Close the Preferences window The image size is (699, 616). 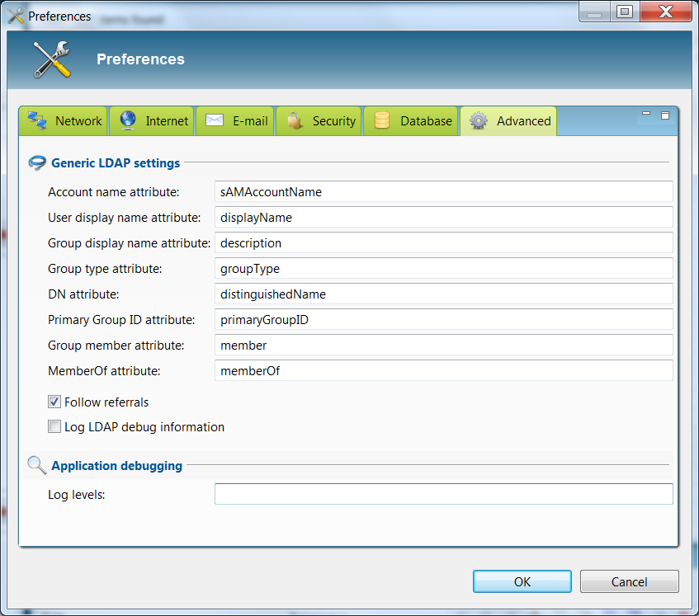click(665, 12)
